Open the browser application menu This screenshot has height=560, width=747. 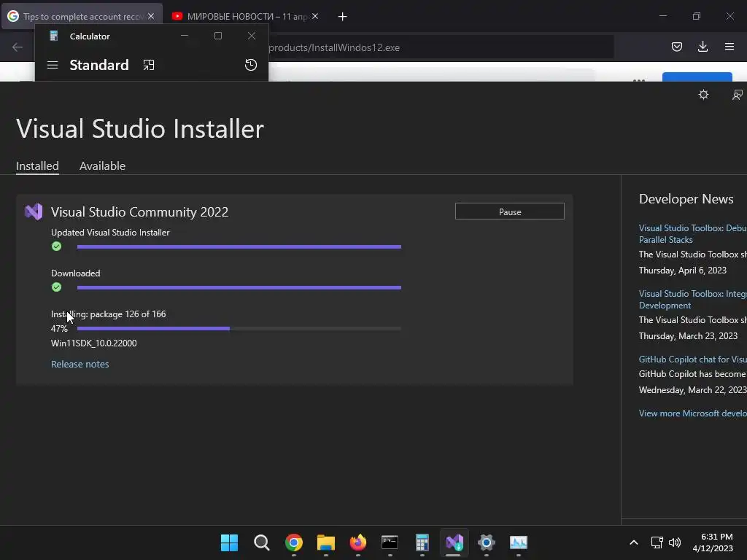tap(729, 47)
